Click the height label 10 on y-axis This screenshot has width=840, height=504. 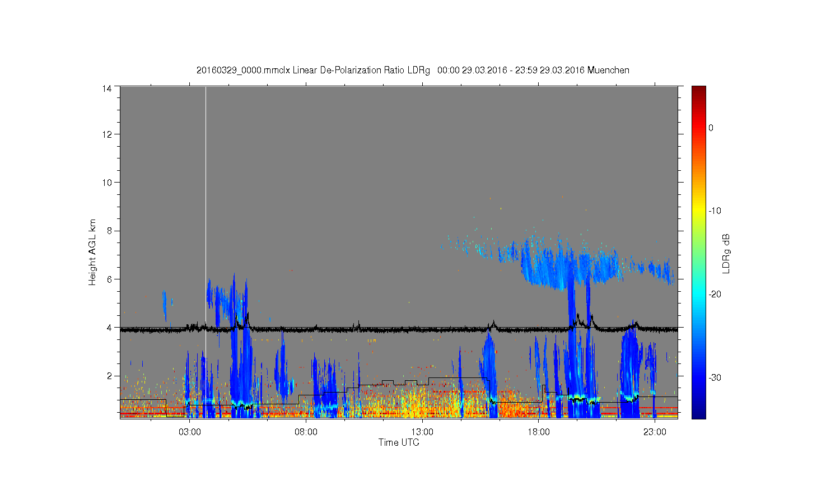[107, 183]
